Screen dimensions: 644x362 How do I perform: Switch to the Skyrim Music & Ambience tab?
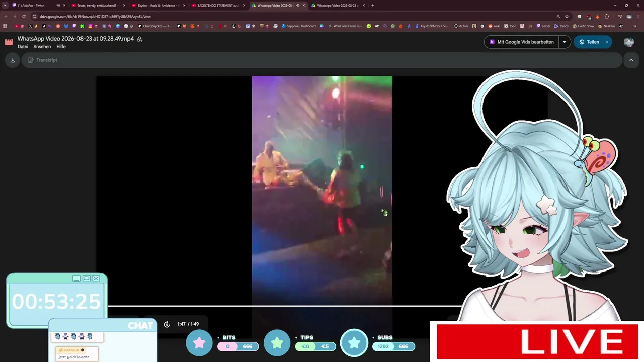[x=158, y=6]
